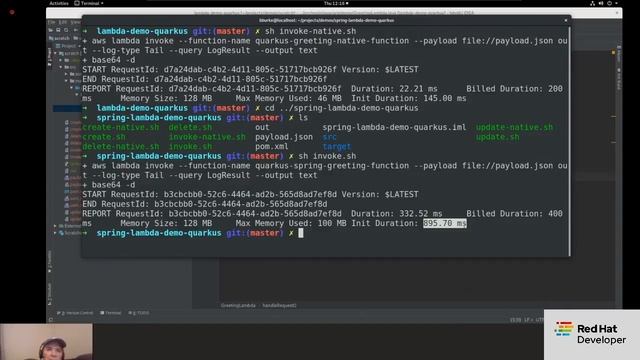Click the 'update-native.sh' file name
Viewport: 640px width, 360px height.
pyautogui.click(x=514, y=127)
